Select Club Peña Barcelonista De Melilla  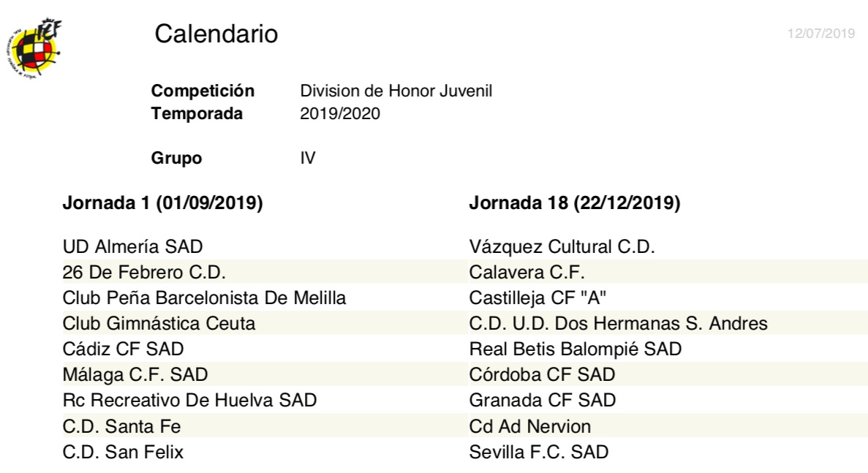click(204, 298)
